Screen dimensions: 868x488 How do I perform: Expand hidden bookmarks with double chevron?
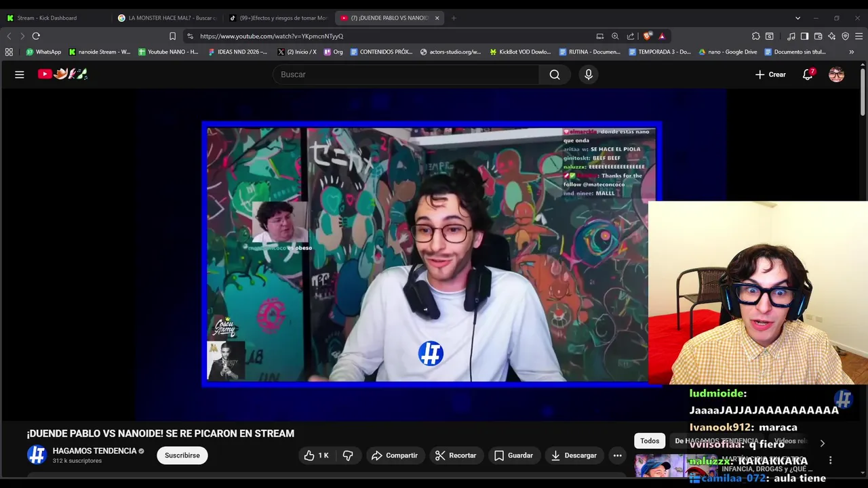pos(852,52)
